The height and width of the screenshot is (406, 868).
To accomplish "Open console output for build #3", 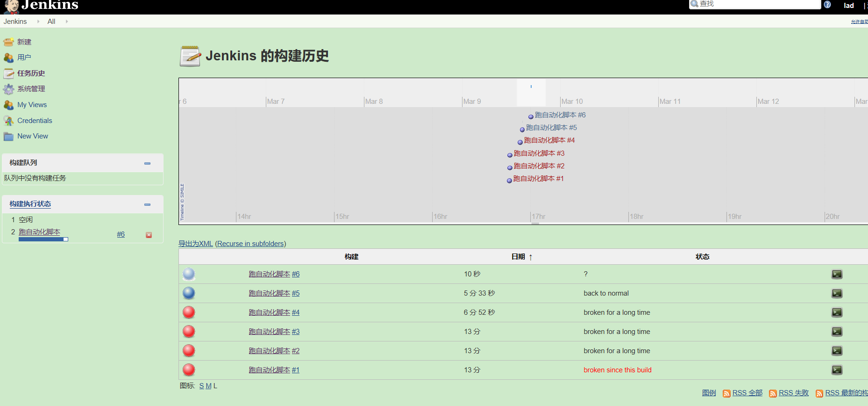I will click(837, 332).
